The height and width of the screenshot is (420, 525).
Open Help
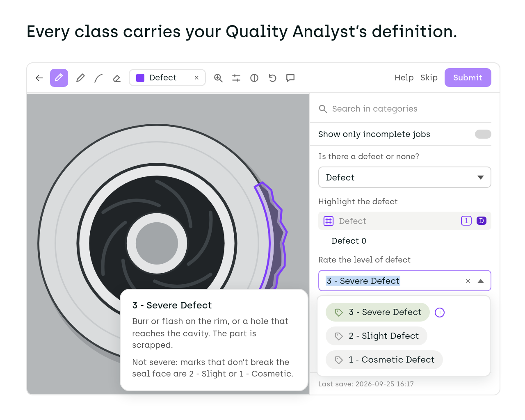pos(404,78)
